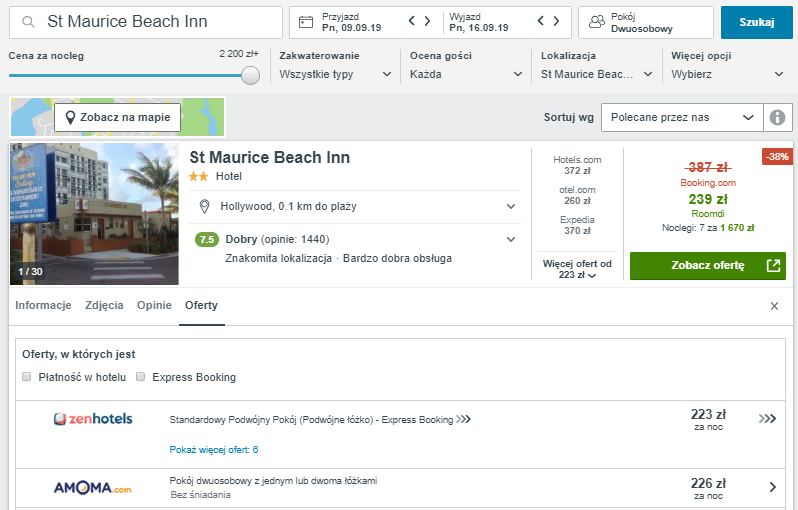Viewport: 798px width, 510px height.
Task: Close the offers panel with X
Action: click(x=774, y=306)
